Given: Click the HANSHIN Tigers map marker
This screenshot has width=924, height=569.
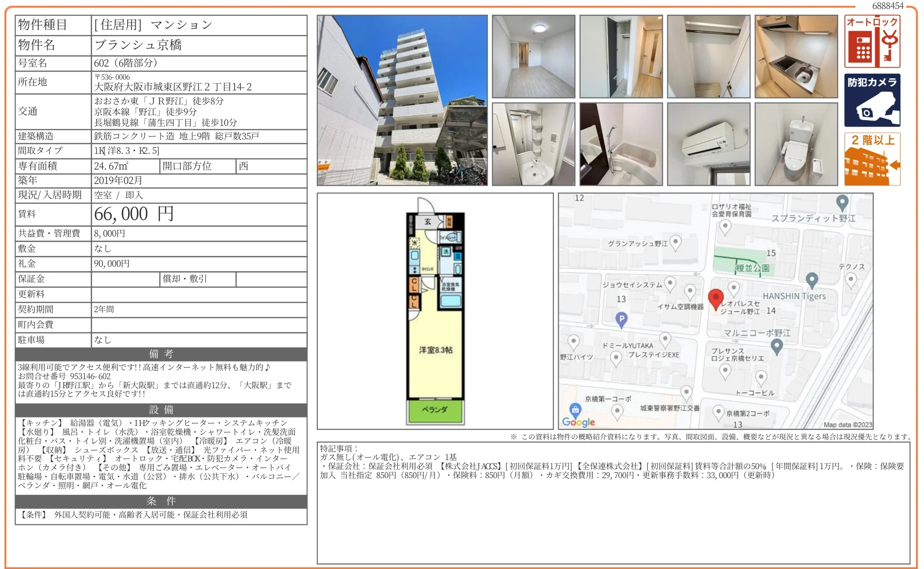Looking at the screenshot, I should click(811, 280).
